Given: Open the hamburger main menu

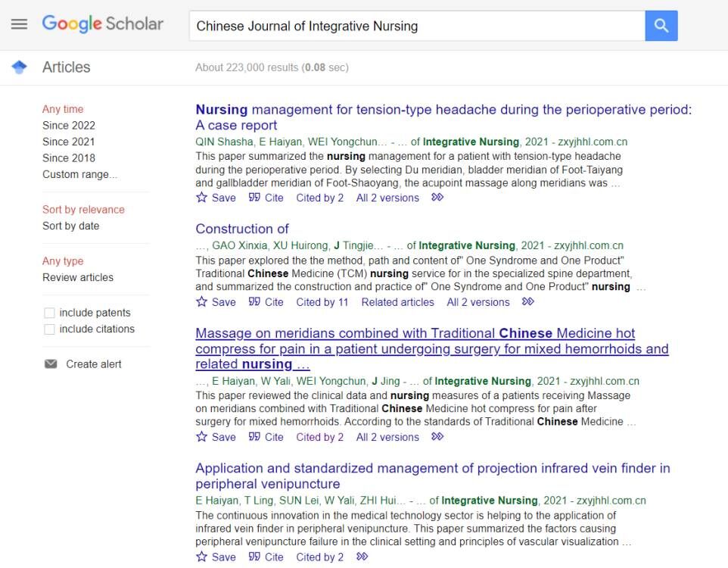Looking at the screenshot, I should tap(19, 23).
